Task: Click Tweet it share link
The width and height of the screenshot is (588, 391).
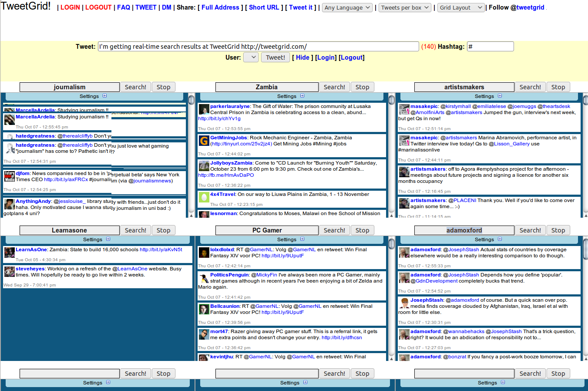Action: point(301,7)
